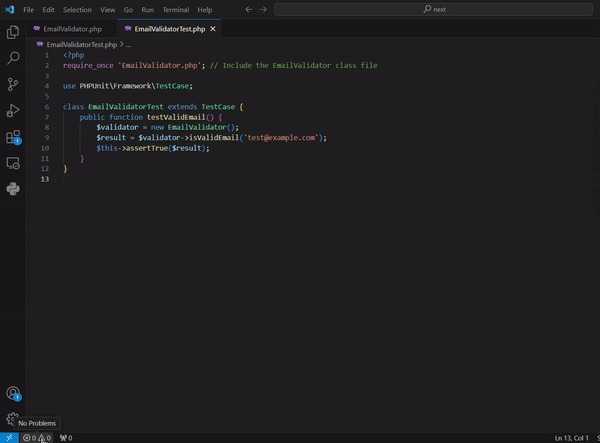Click the <?php opening tag
600x443 pixels.
click(73, 55)
